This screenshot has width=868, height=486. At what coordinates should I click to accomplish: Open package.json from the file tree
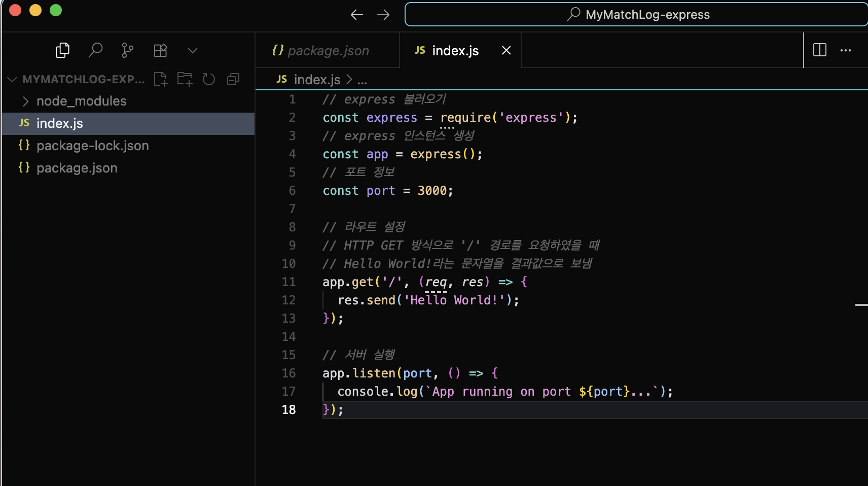click(x=128, y=168)
